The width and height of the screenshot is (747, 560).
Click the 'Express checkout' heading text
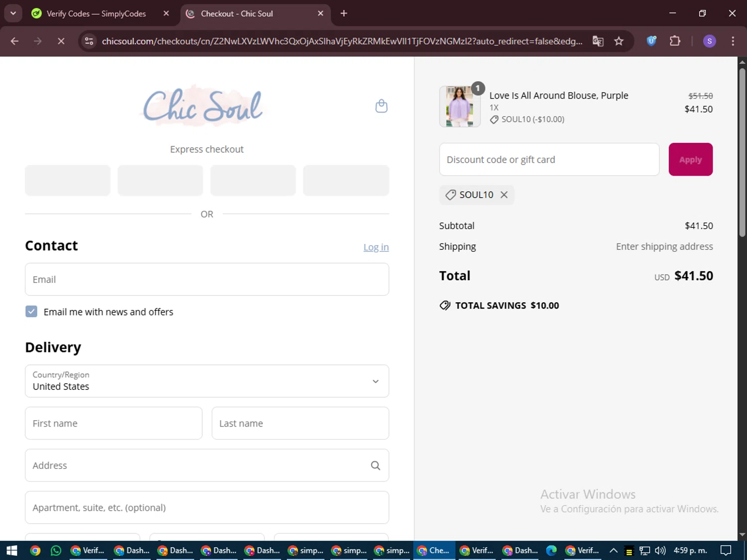[207, 149]
